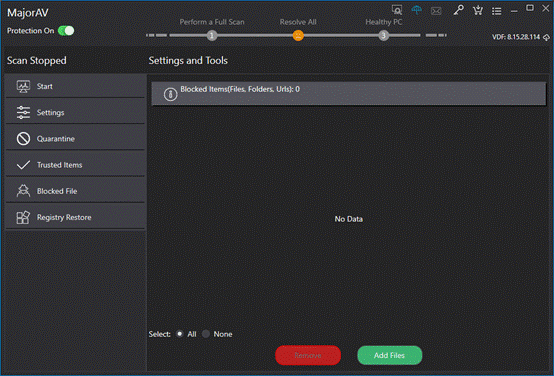
Task: Click the info icon beside Blocked Items
Action: [170, 94]
